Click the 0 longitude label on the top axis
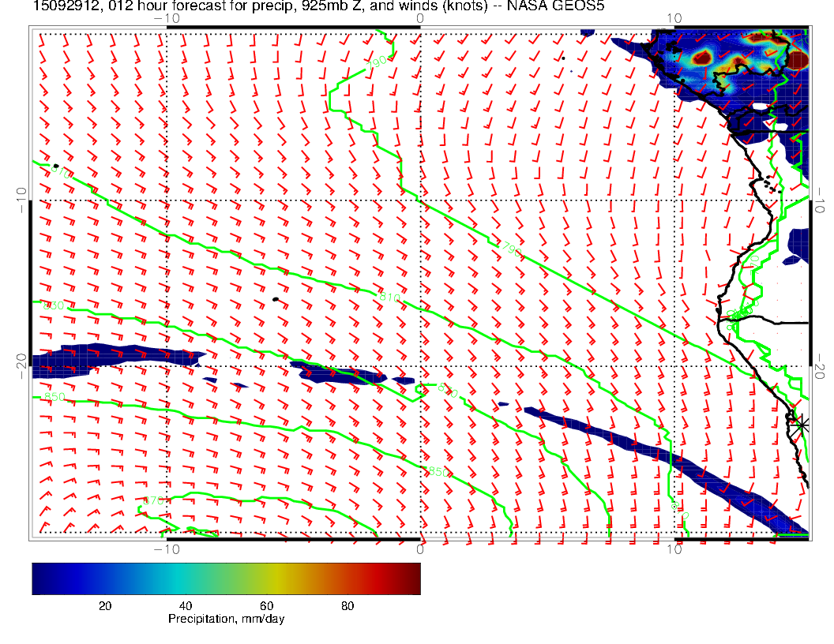 point(420,17)
